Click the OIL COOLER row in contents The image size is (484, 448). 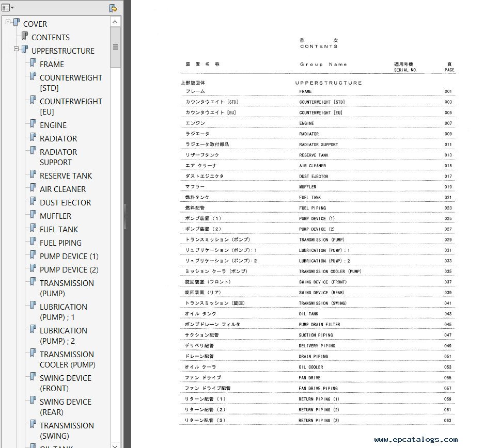pos(317,367)
